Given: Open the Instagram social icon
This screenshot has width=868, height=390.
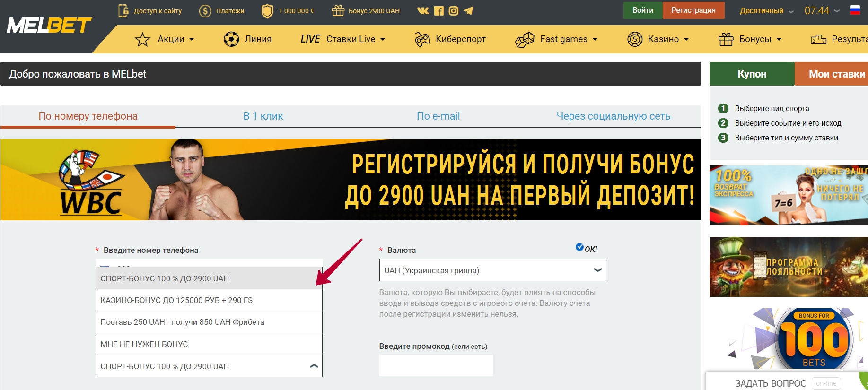Looking at the screenshot, I should 453,10.
